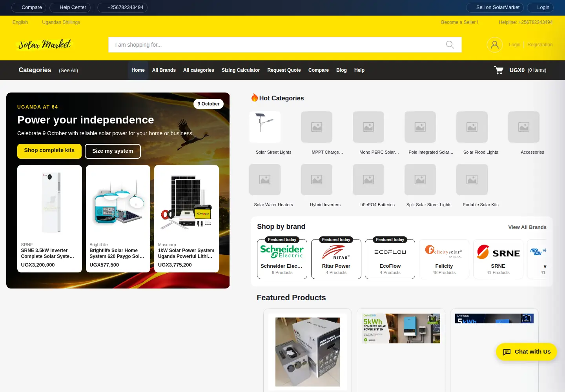Viewport: 565px width, 392px height.
Task: Open the Solar Street Lights category icon
Action: 265,127
